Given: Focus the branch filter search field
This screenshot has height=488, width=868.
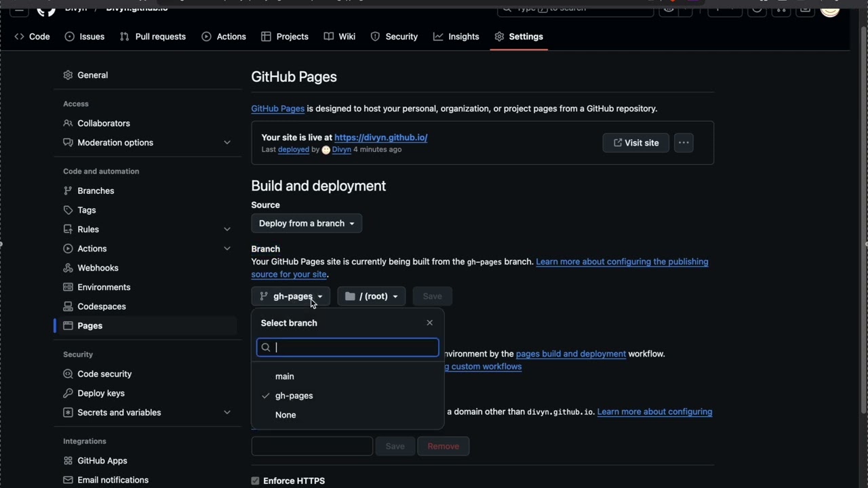Looking at the screenshot, I should pyautogui.click(x=347, y=348).
